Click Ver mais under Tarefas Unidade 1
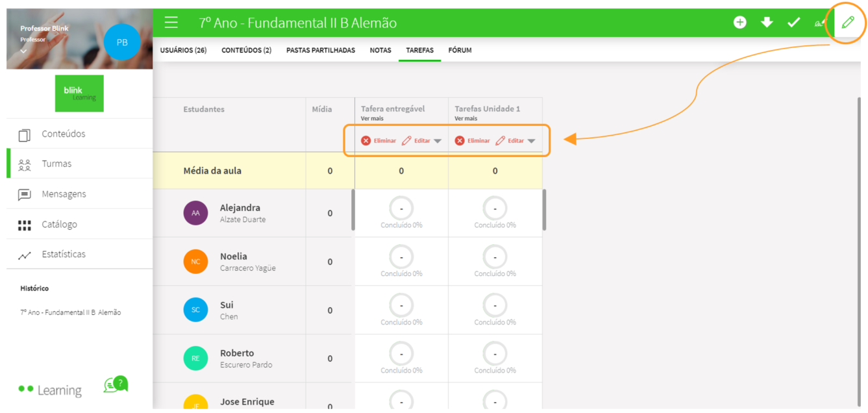868x413 pixels. point(465,119)
